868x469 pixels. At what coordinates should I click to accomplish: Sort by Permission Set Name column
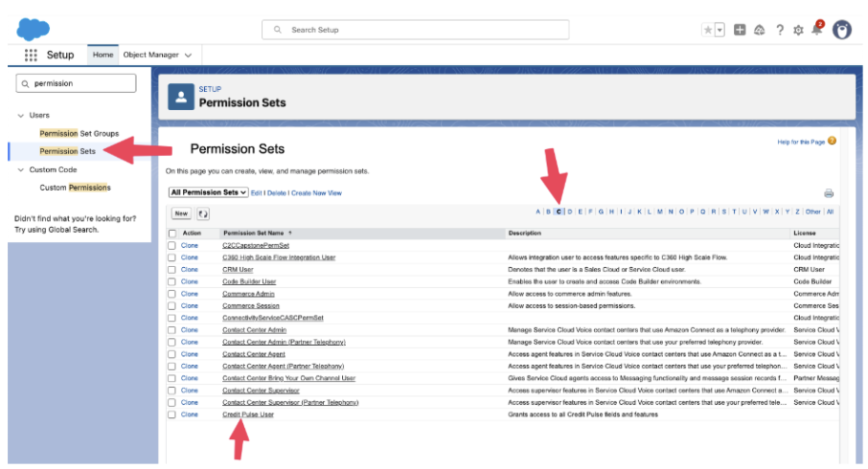(x=254, y=234)
